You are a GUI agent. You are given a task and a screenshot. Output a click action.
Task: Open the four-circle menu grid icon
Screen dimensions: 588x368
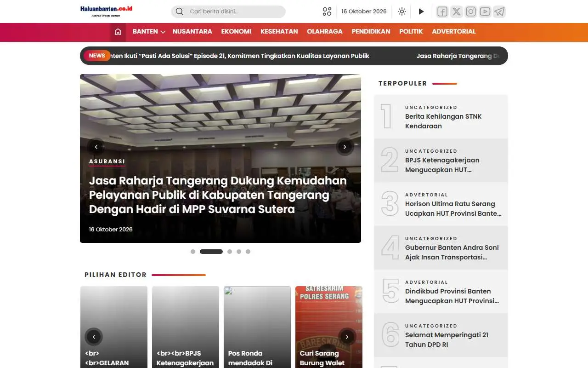(327, 11)
